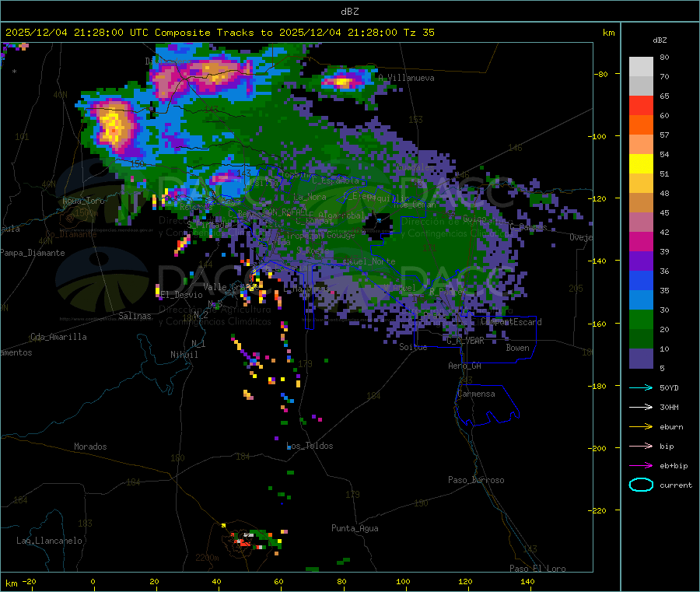
Task: Click the 'Tz 35' header value
Action: tap(418, 33)
